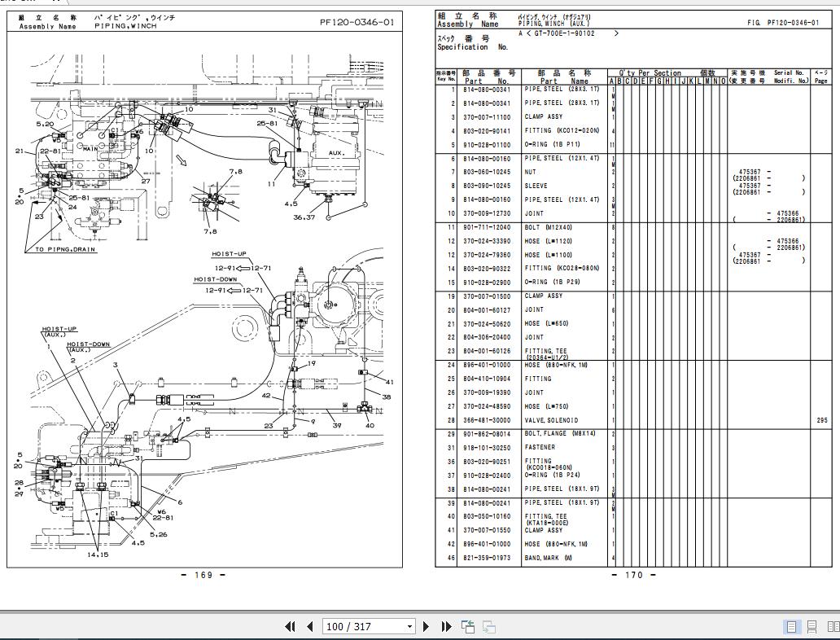Click the FIG. PF120-0346-01 header

(781, 23)
